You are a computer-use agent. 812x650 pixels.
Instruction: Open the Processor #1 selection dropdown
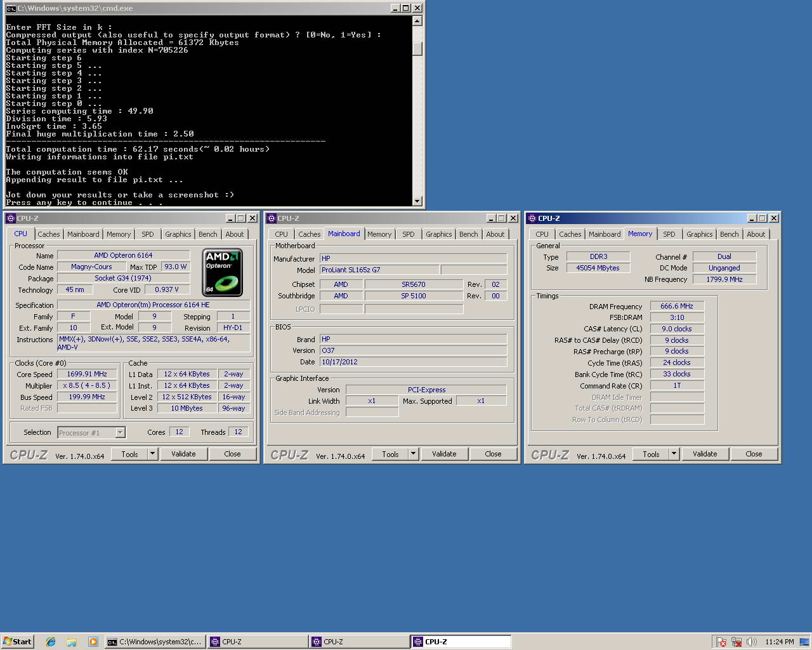click(x=120, y=433)
